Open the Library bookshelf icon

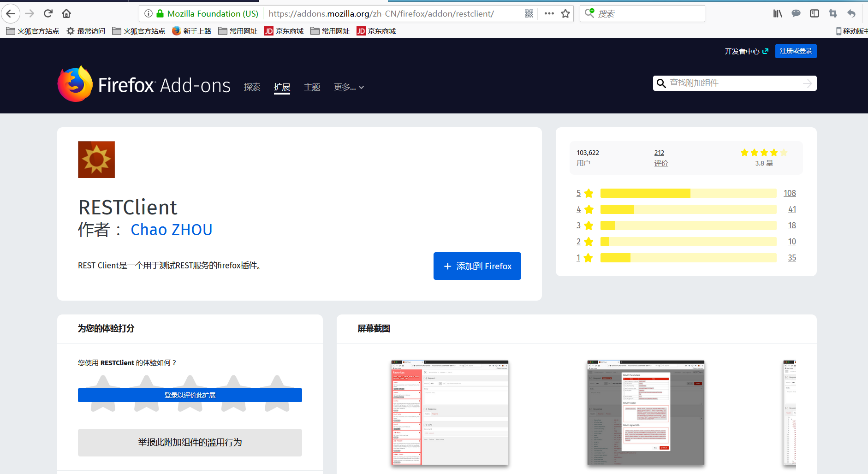pos(778,13)
